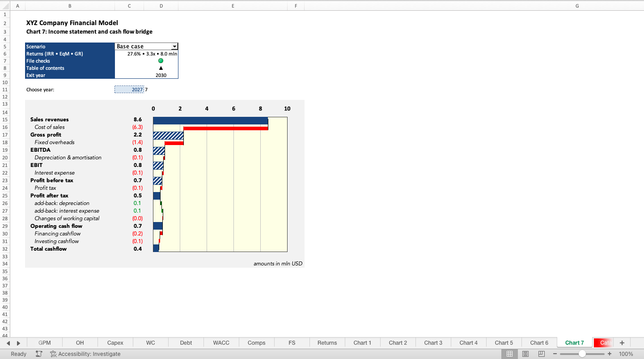The width and height of the screenshot is (644, 359).
Task: Switch to the Debt sheet tab
Action: click(x=186, y=343)
